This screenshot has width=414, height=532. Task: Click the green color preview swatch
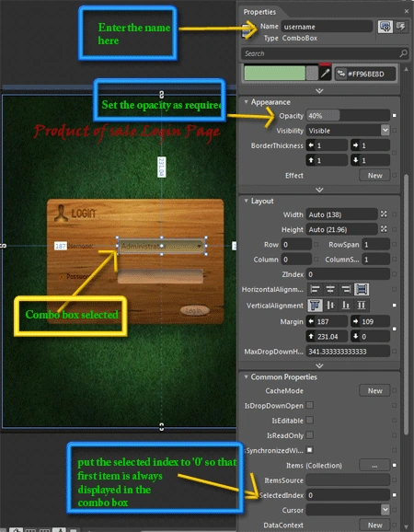[275, 74]
